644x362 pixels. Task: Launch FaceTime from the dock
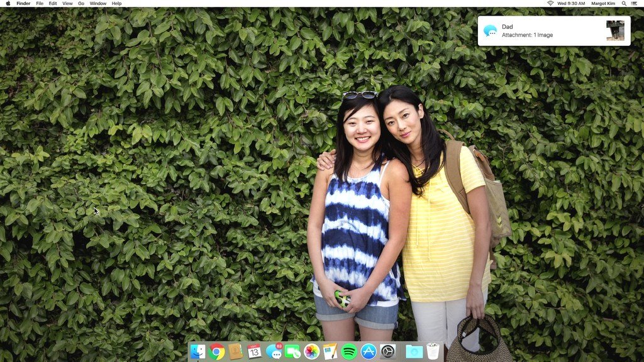[292, 352]
